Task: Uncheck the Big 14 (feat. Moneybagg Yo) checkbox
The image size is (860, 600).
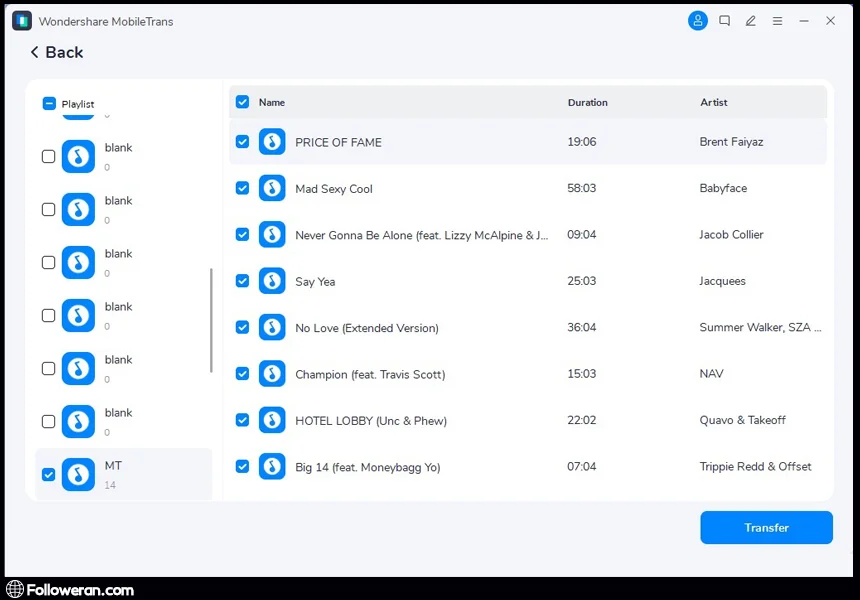Action: [x=242, y=467]
